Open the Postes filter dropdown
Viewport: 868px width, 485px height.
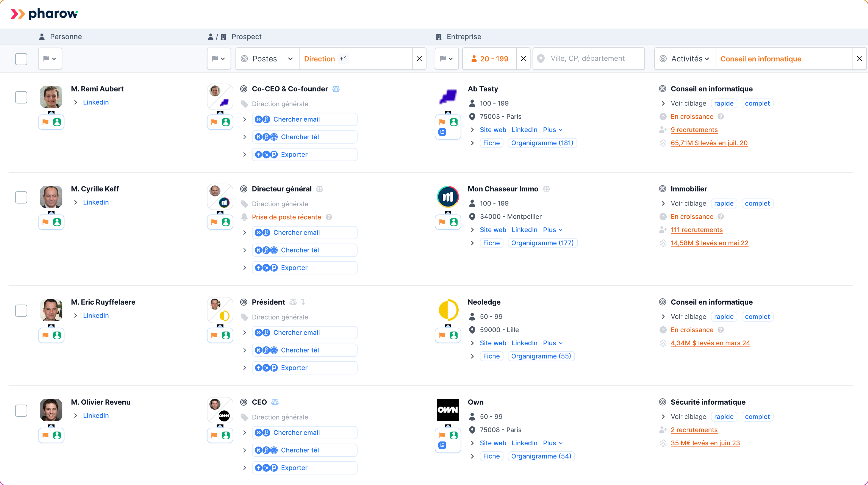click(267, 59)
